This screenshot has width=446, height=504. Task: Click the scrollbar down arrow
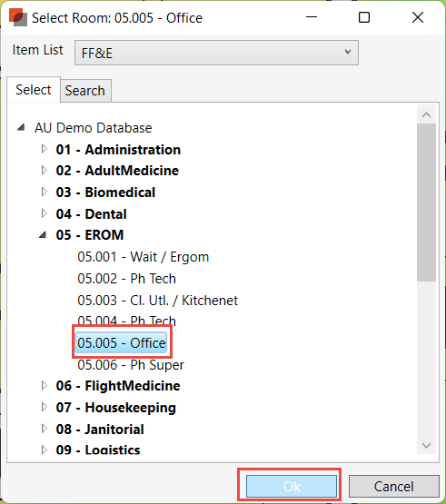click(426, 446)
